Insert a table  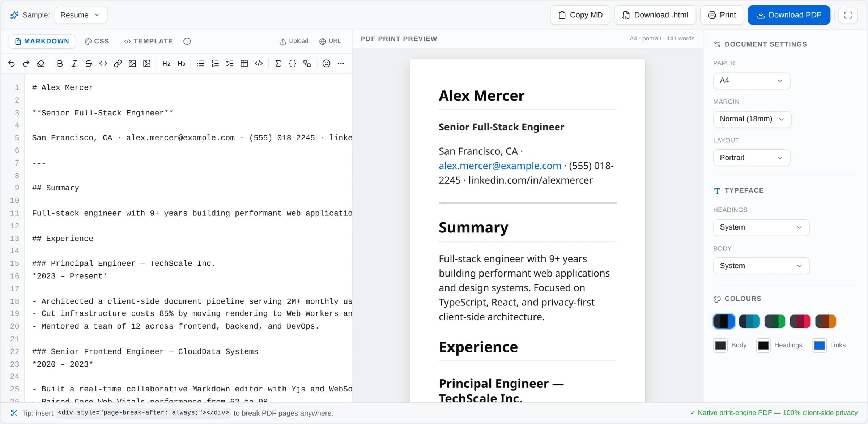tap(244, 64)
